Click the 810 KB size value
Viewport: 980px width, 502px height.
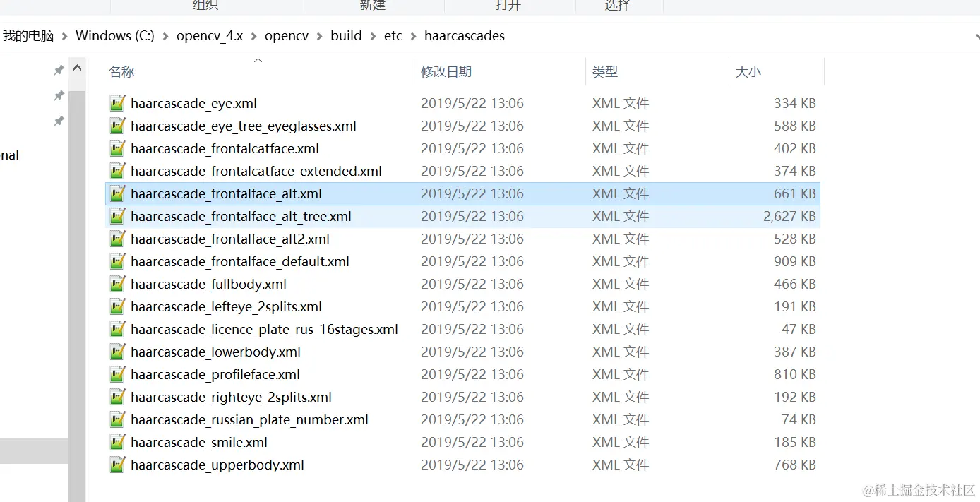[795, 375]
